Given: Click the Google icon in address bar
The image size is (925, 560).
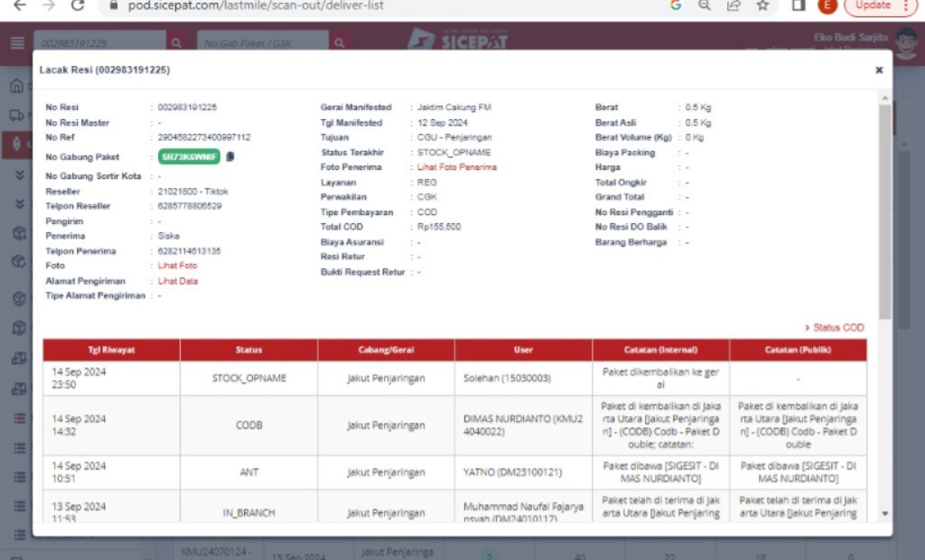Looking at the screenshot, I should pos(676,5).
